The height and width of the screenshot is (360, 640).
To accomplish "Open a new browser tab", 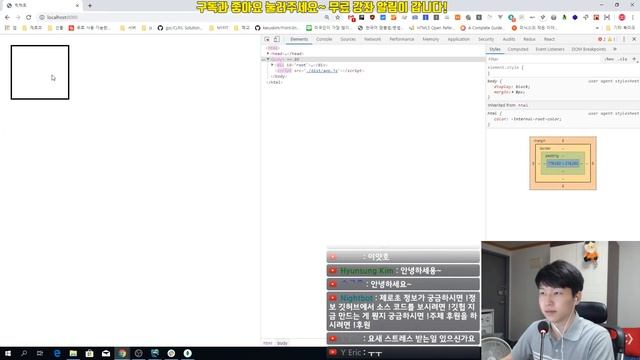I will click(90, 5).
